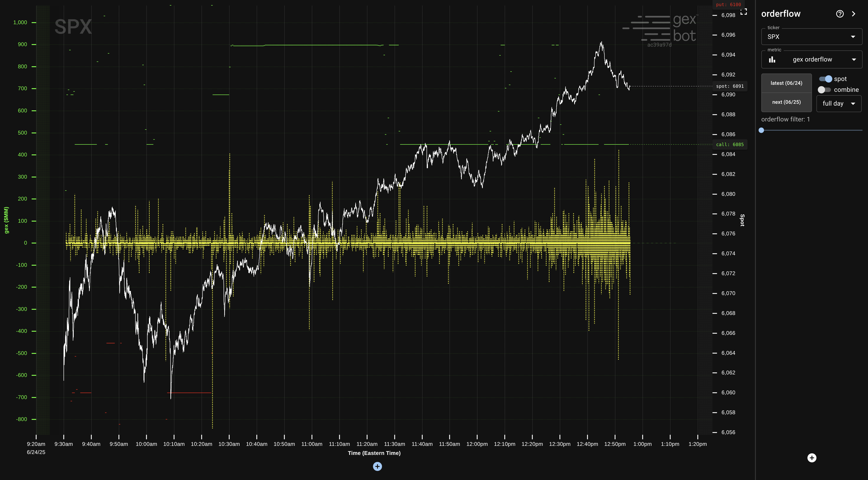Click the orderflow filter slider handle

pos(761,130)
